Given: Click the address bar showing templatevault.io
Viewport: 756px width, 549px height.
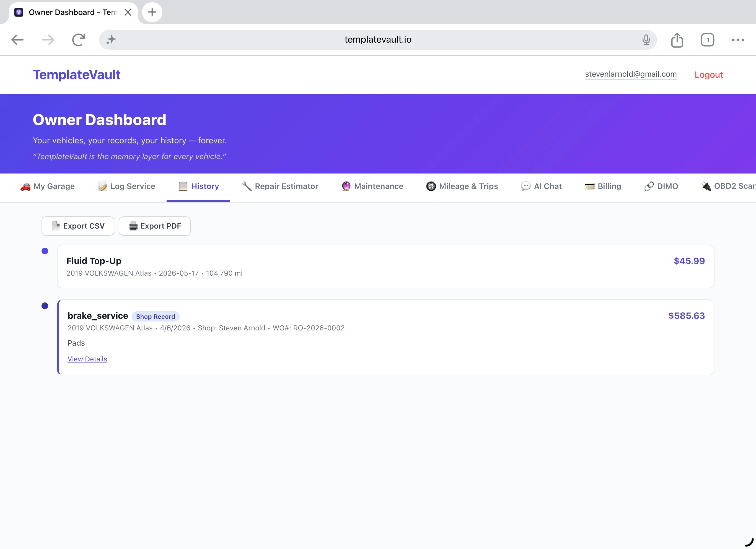Looking at the screenshot, I should [x=378, y=40].
